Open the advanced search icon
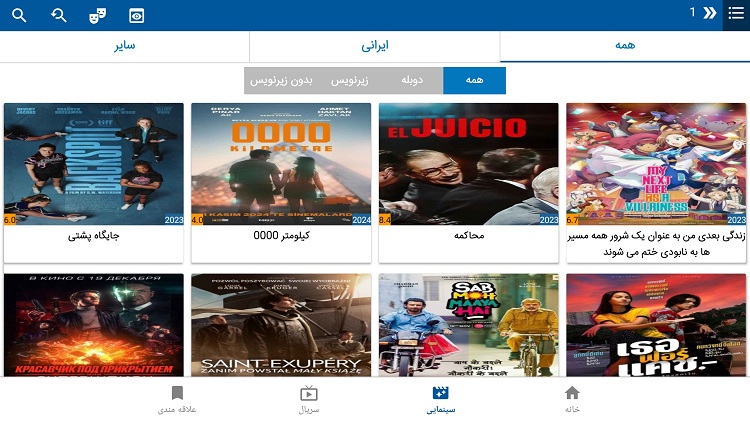 [58, 15]
